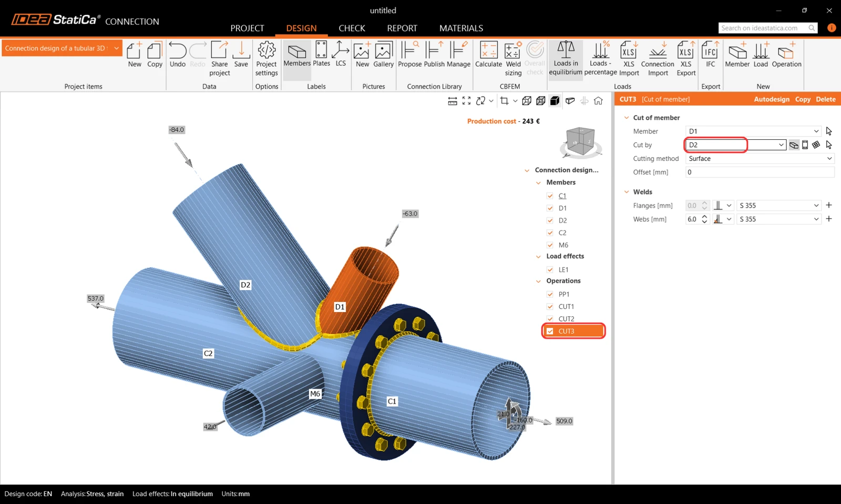This screenshot has height=504, width=841.
Task: Open the Member D1 dropdown
Action: point(816,131)
